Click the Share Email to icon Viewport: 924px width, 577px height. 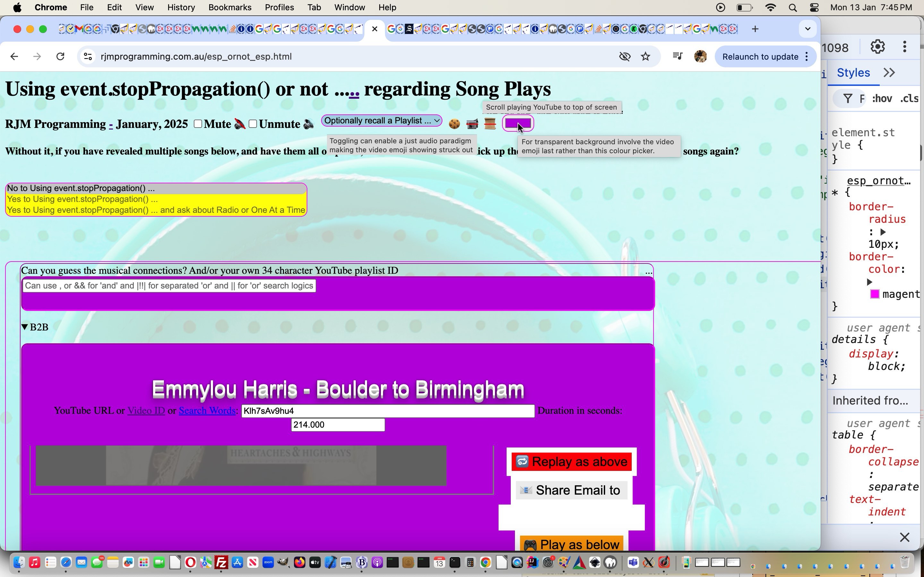pyautogui.click(x=526, y=490)
